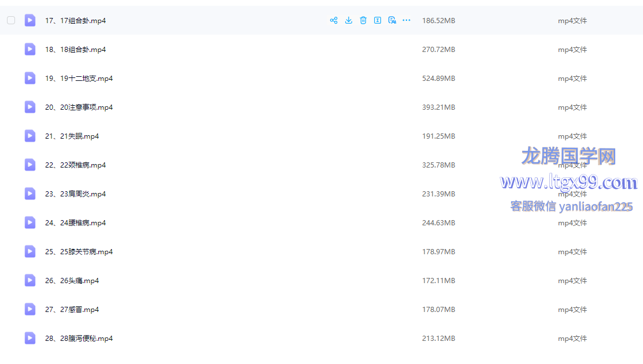Open the 26头痛.mp4 video
This screenshot has width=643, height=364.
click(x=72, y=281)
